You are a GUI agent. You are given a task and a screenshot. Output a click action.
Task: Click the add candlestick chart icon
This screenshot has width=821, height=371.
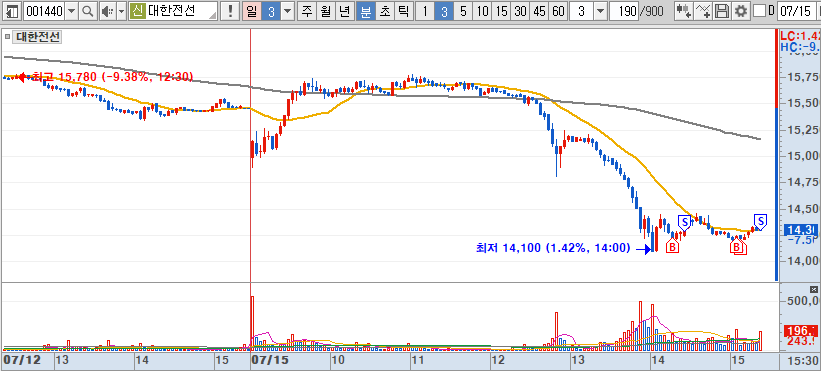point(683,11)
